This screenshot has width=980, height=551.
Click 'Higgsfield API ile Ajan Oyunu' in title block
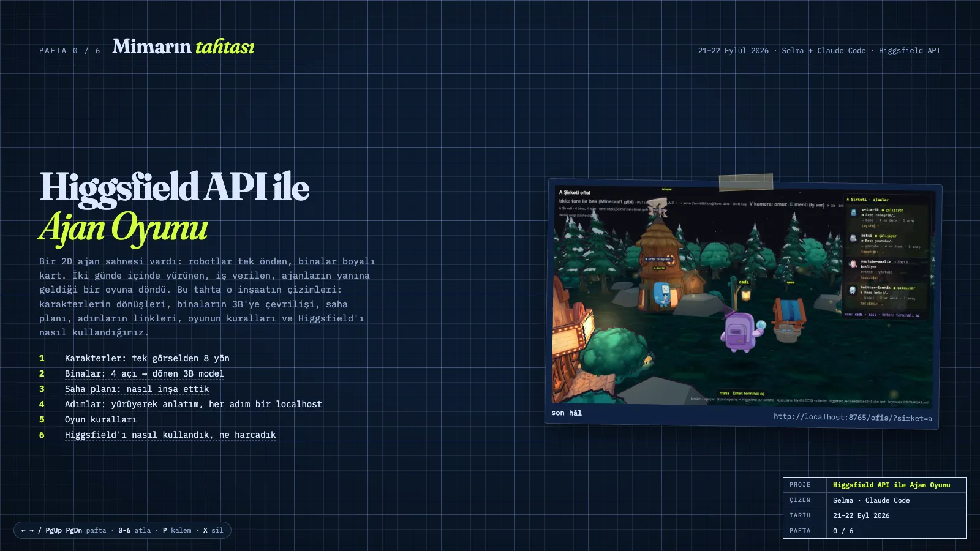click(892, 485)
